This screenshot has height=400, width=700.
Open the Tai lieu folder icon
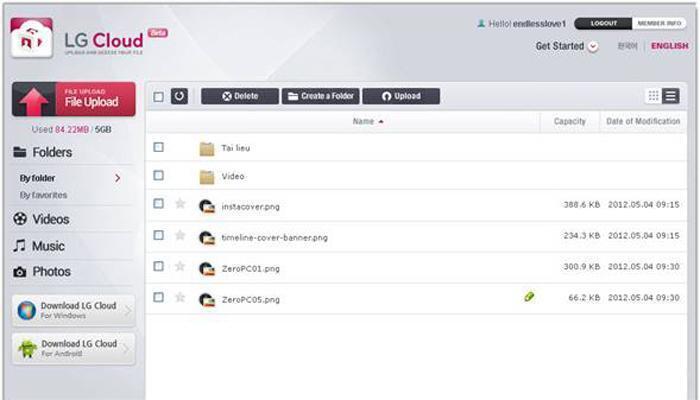(207, 149)
